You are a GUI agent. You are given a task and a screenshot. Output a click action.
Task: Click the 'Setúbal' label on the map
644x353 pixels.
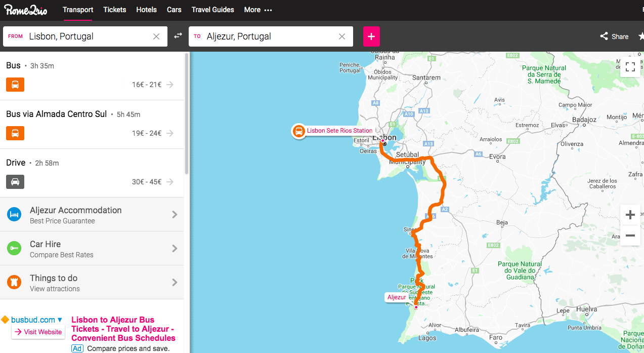408,154
